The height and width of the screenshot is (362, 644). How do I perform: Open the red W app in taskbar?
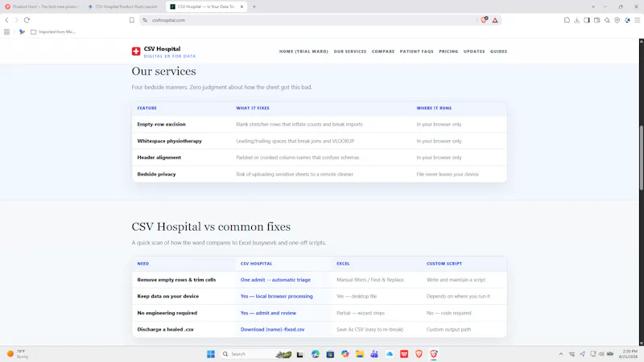(404, 354)
